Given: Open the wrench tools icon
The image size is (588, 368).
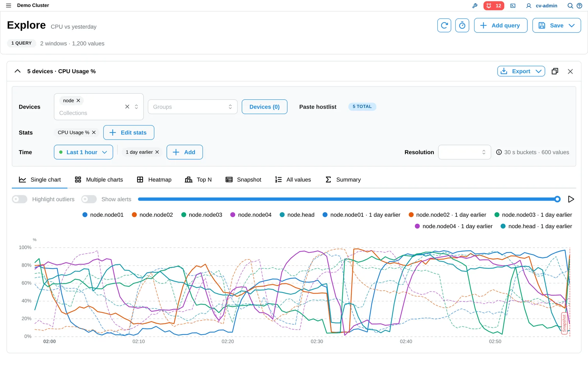Looking at the screenshot, I should point(475,6).
